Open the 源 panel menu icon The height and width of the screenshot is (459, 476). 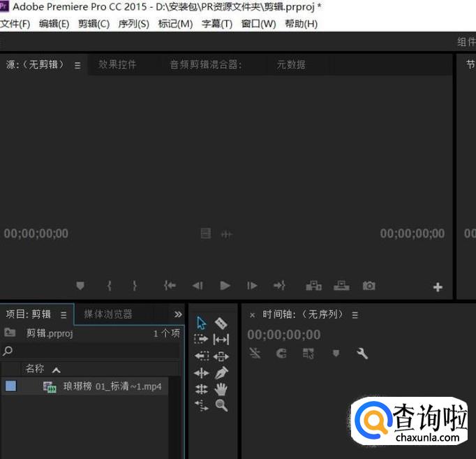coord(77,65)
